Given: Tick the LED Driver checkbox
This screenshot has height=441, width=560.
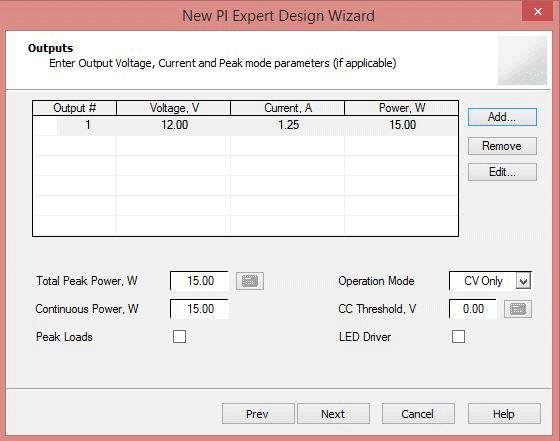Looking at the screenshot, I should pyautogui.click(x=458, y=336).
